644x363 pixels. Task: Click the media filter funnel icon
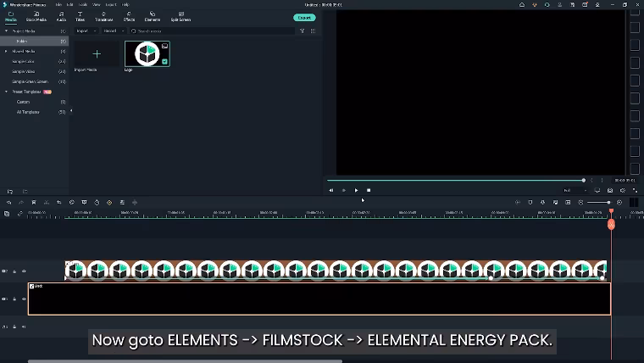303,31
